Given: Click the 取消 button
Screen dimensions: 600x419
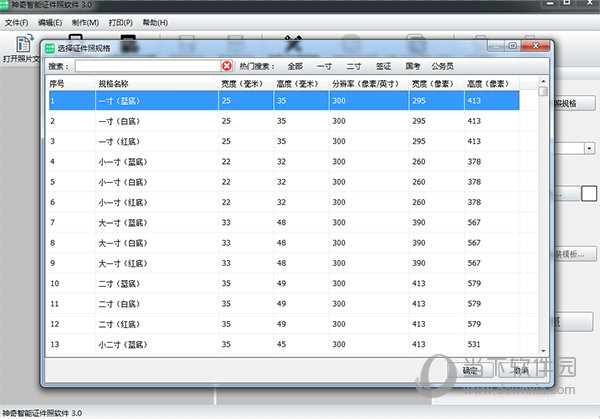Looking at the screenshot, I should click(521, 370).
